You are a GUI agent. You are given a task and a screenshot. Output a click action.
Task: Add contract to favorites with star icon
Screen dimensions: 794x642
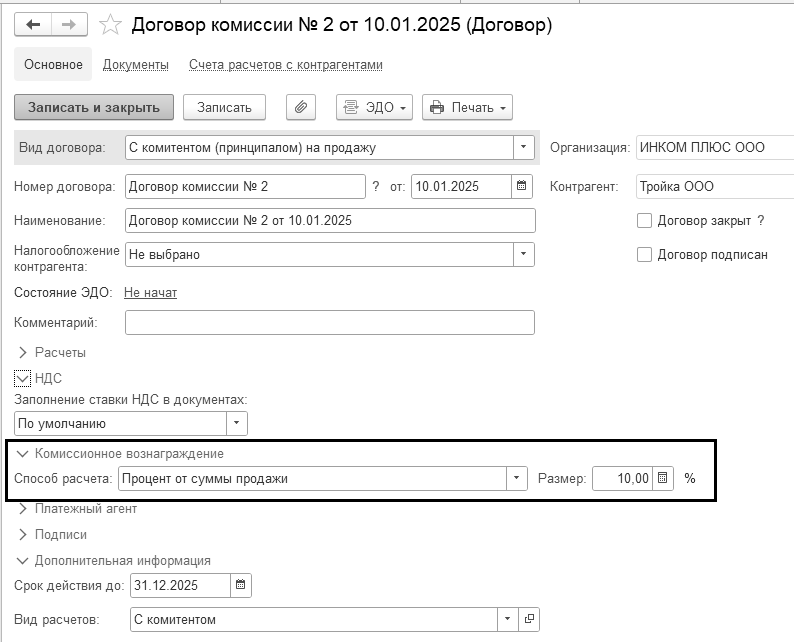click(x=110, y=25)
